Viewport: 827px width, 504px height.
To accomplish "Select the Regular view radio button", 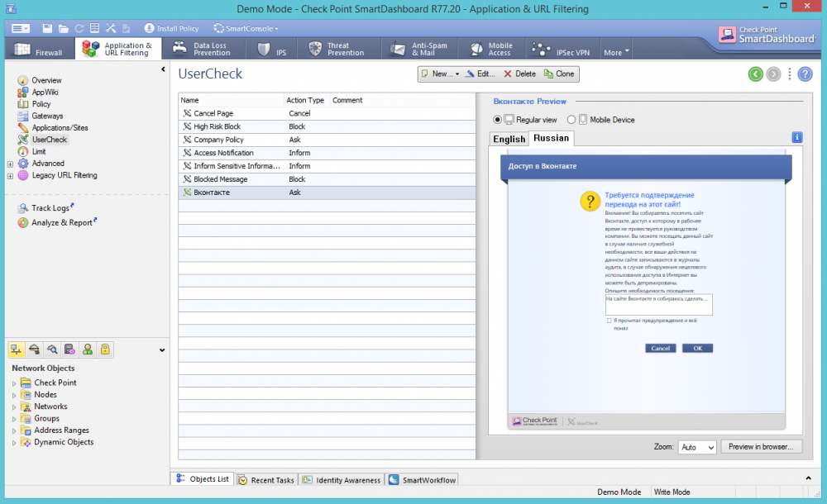I will click(x=498, y=120).
